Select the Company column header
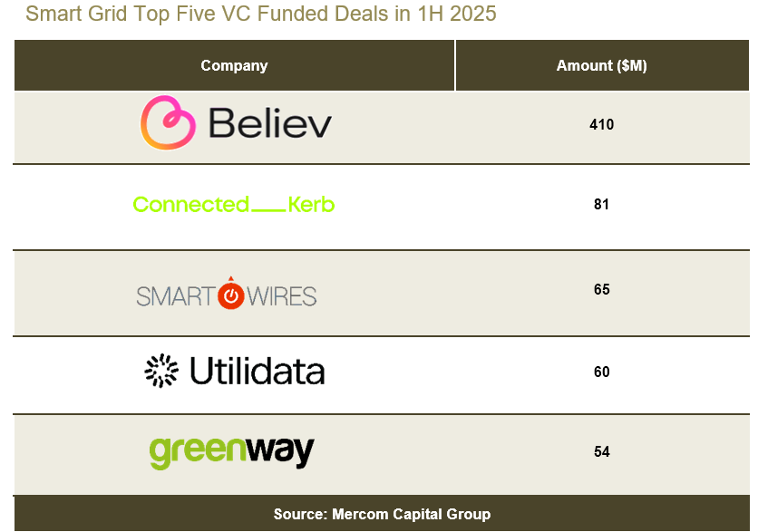The width and height of the screenshot is (758, 532). click(234, 65)
